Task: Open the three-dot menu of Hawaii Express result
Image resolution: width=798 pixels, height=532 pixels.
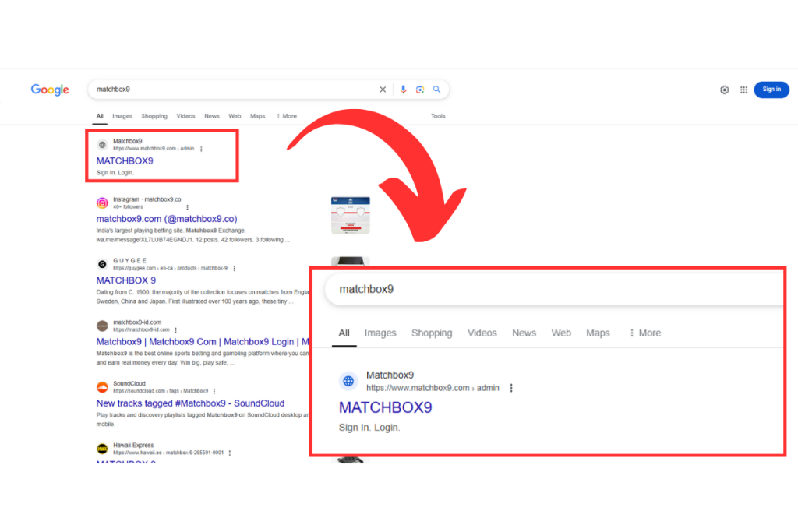Action: (x=230, y=453)
